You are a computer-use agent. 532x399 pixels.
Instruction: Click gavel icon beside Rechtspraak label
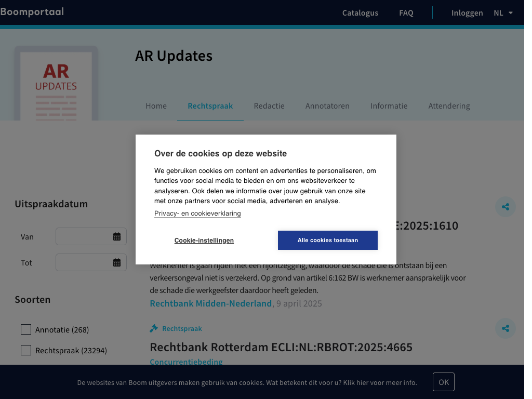(x=154, y=328)
